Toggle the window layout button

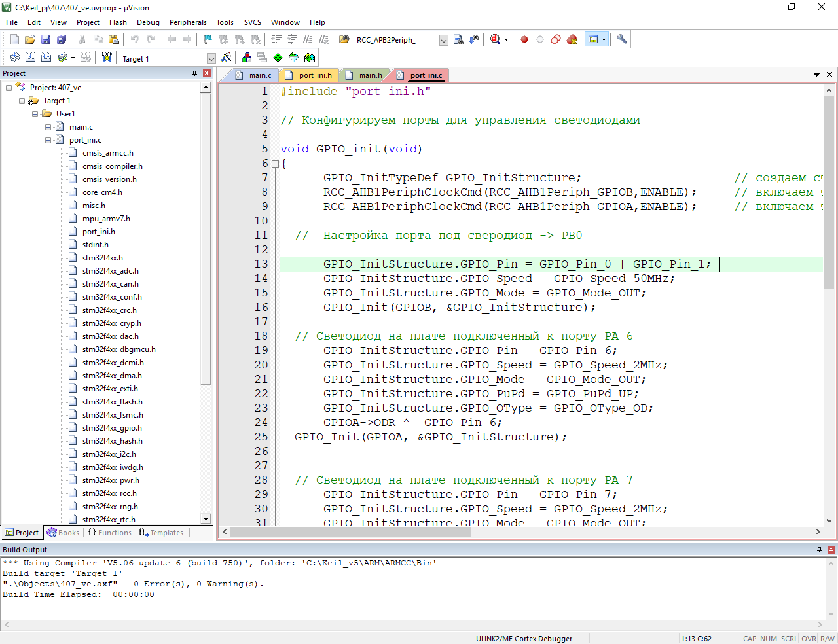coord(593,39)
